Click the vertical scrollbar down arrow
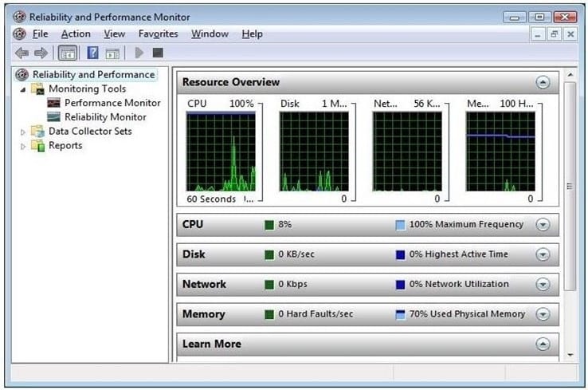 [x=569, y=353]
